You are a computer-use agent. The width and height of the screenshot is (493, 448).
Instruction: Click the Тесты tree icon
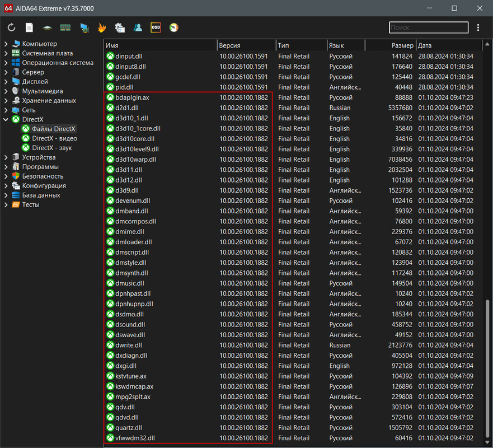(16, 204)
